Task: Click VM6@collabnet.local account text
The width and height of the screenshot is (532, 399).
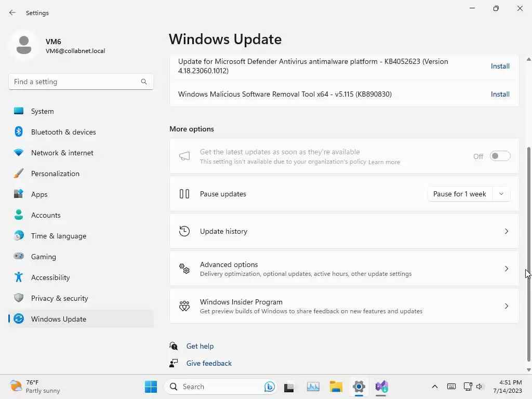Action: tap(75, 51)
